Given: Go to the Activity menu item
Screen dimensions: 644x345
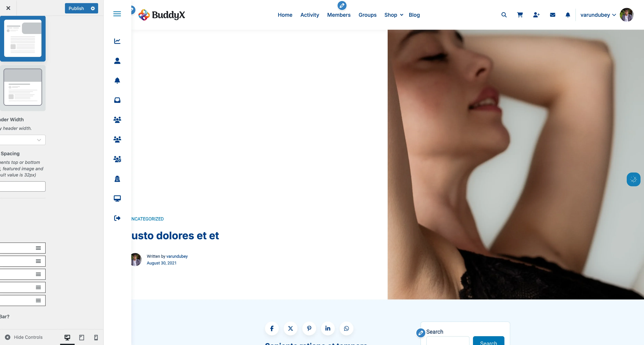Looking at the screenshot, I should pos(310,15).
